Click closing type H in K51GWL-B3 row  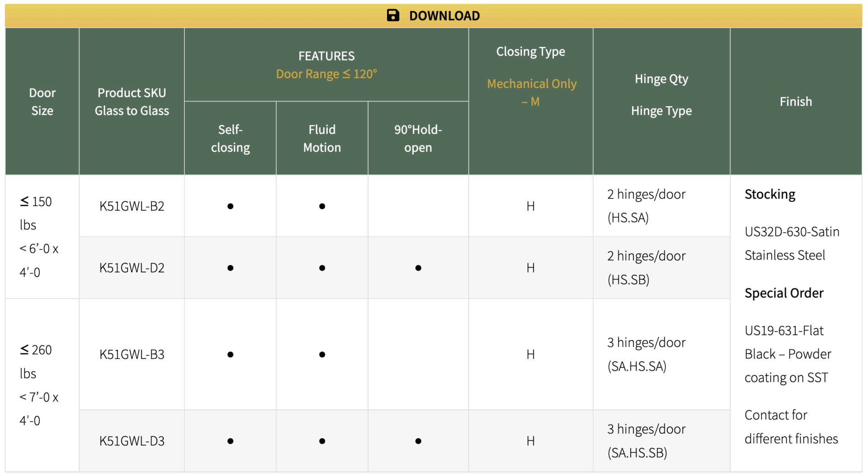(x=531, y=354)
